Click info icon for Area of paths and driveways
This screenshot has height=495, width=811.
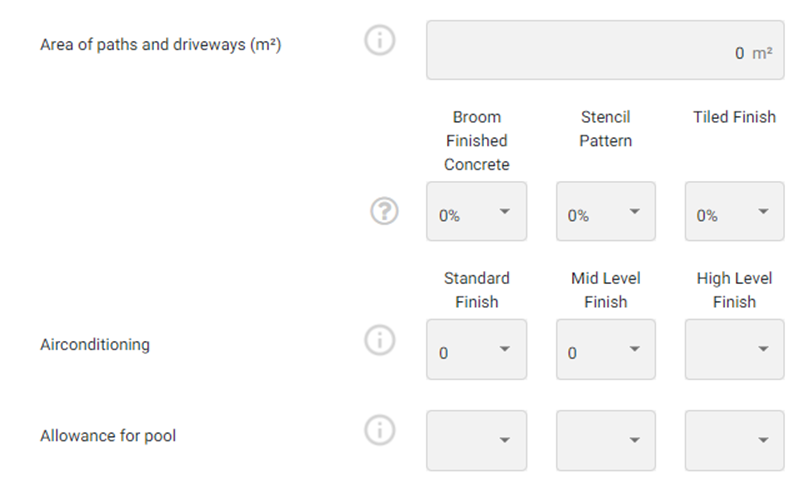click(x=380, y=43)
